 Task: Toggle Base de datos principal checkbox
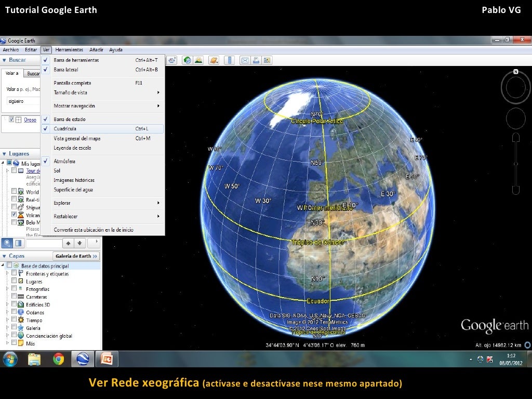pyautogui.click(x=9, y=265)
